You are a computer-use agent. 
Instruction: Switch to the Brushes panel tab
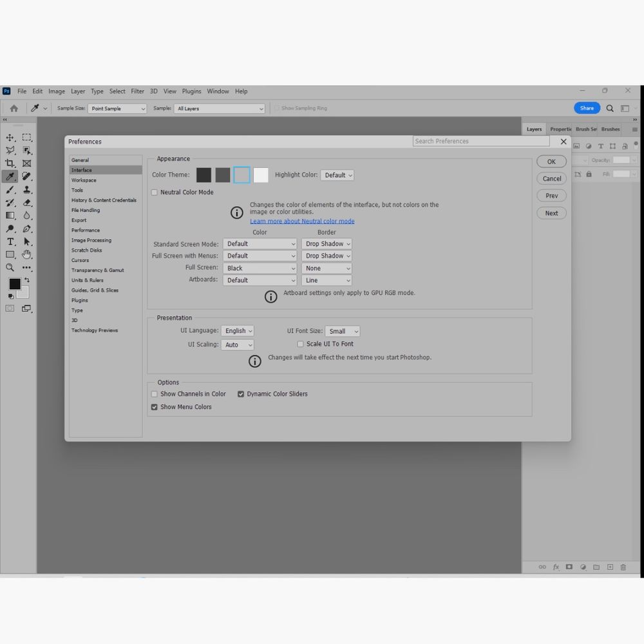[610, 129]
